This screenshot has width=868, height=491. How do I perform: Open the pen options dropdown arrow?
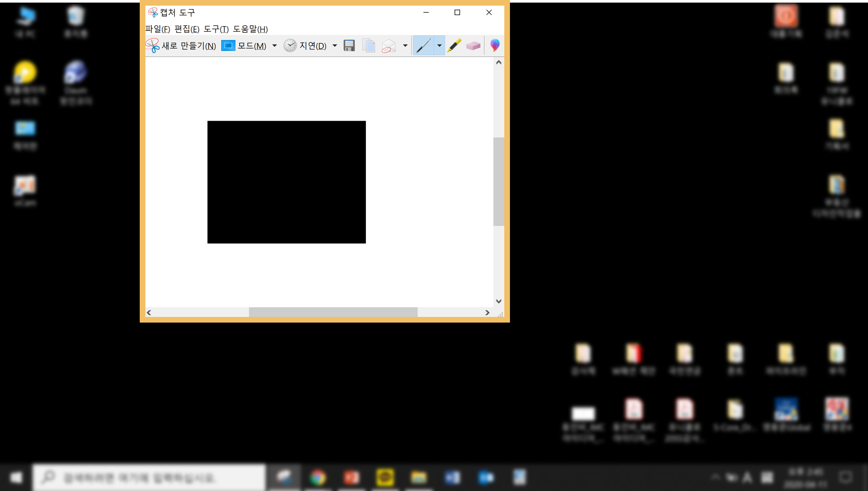439,46
